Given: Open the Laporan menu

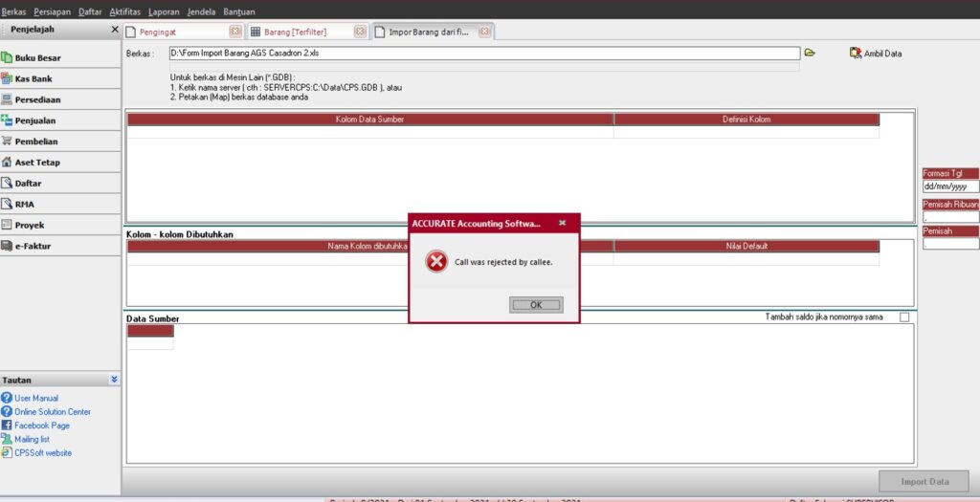Looking at the screenshot, I should [x=164, y=11].
